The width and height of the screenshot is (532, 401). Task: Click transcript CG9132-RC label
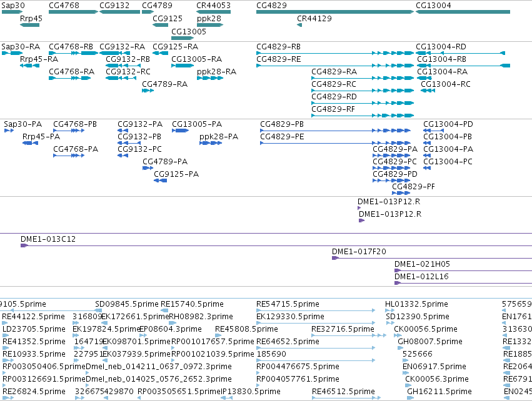[128, 72]
